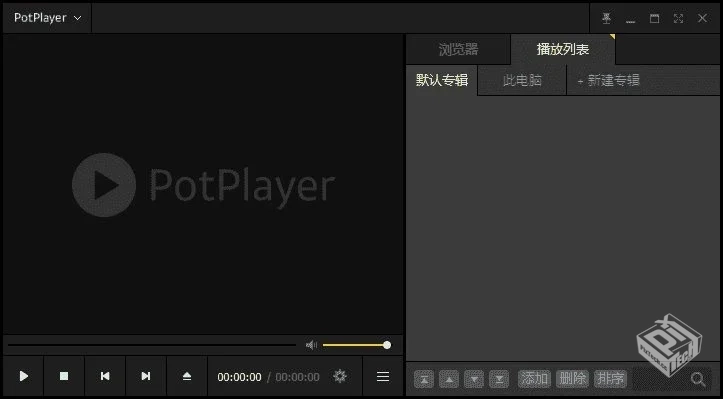The width and height of the screenshot is (723, 399).
Task: Click the 排序 sort button
Action: click(x=610, y=379)
